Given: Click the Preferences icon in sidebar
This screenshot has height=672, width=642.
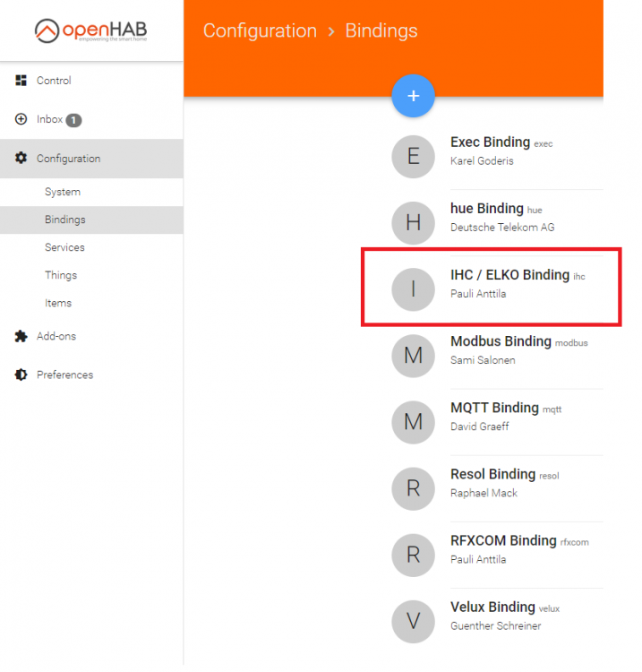Looking at the screenshot, I should click(21, 375).
